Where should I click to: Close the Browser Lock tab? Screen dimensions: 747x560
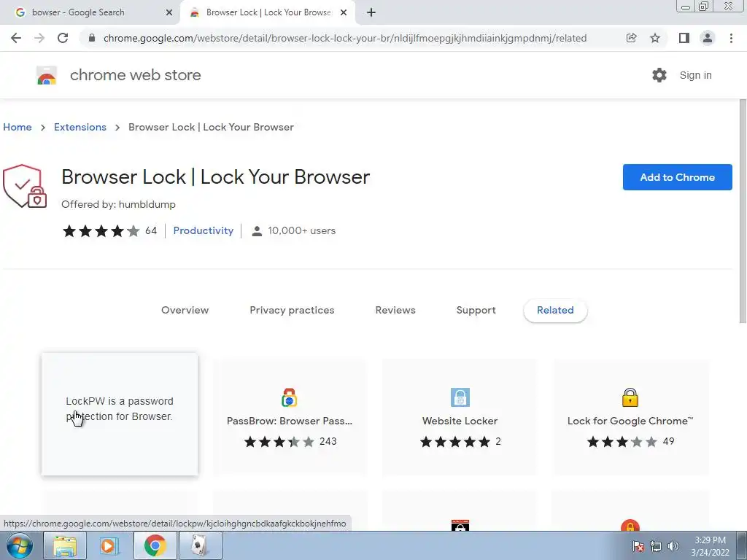344,12
